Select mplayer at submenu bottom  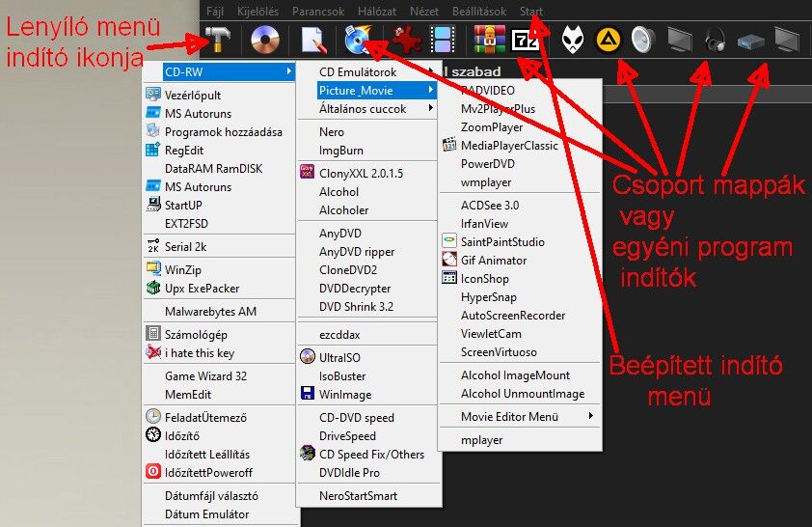click(520, 440)
